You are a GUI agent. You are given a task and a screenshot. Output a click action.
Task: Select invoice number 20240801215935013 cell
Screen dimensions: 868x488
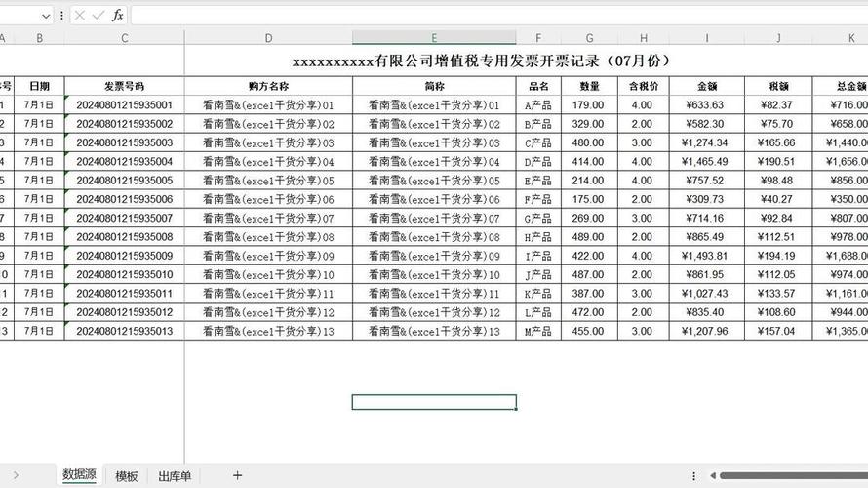tap(125, 331)
